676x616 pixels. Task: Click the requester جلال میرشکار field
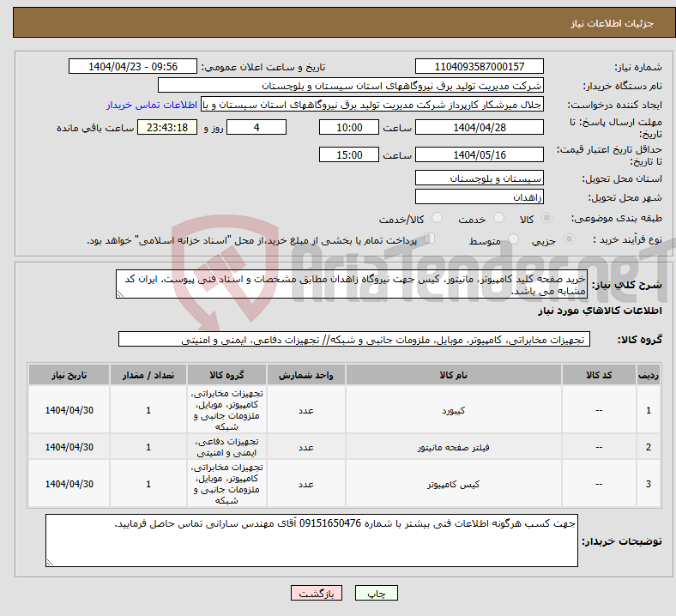coord(372,105)
